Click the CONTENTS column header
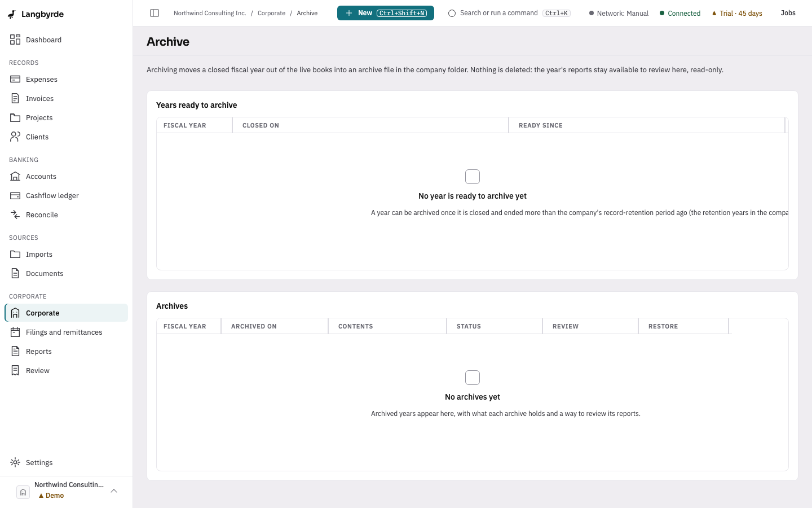 (387, 326)
